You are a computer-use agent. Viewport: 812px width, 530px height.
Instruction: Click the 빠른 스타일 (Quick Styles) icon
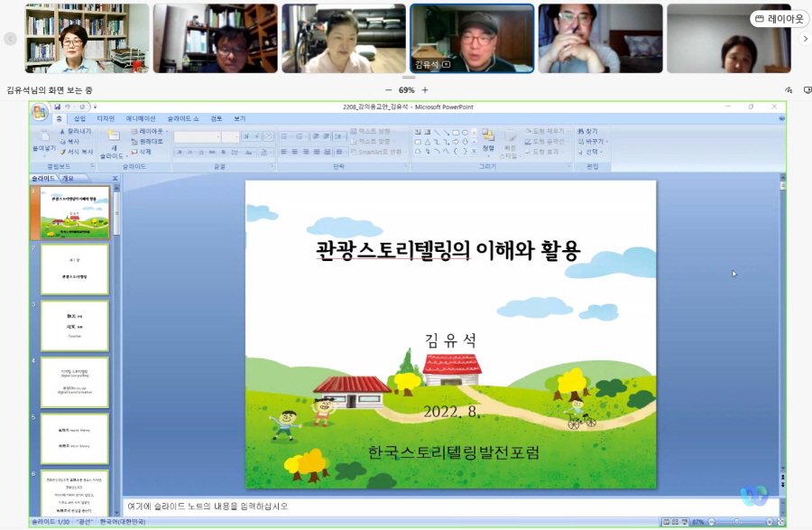pos(510,141)
